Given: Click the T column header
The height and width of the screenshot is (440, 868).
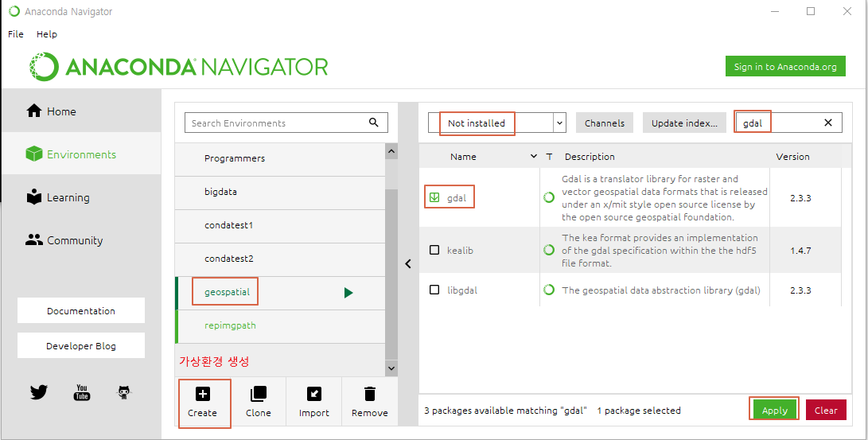Looking at the screenshot, I should pyautogui.click(x=549, y=157).
